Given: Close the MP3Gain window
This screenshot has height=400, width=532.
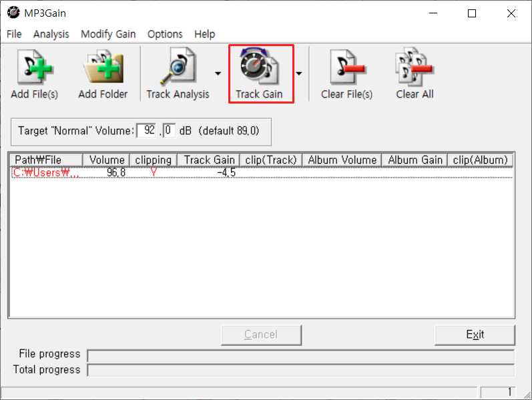Looking at the screenshot, I should (x=511, y=13).
